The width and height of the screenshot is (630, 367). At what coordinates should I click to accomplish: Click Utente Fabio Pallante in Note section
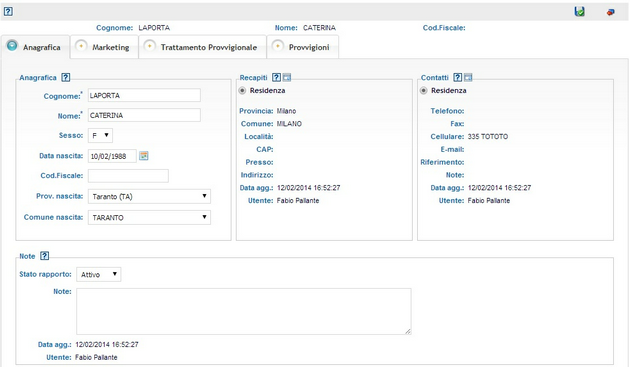pyautogui.click(x=96, y=357)
